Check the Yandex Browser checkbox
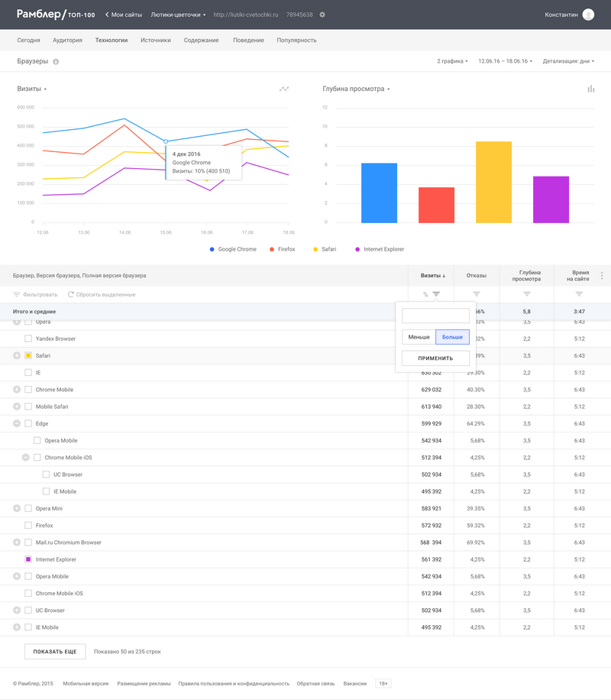Screen dimensions: 611x700 point(28,339)
